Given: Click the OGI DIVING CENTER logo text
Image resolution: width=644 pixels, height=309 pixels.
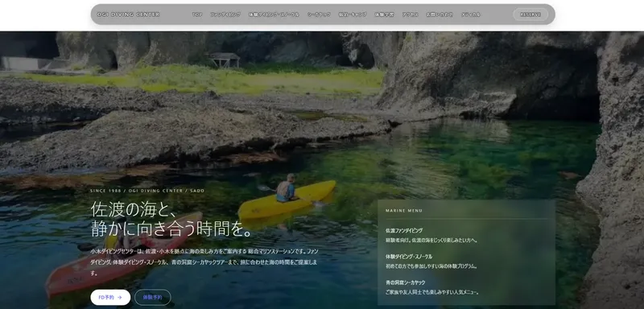Looking at the screenshot, I should click(128, 14).
